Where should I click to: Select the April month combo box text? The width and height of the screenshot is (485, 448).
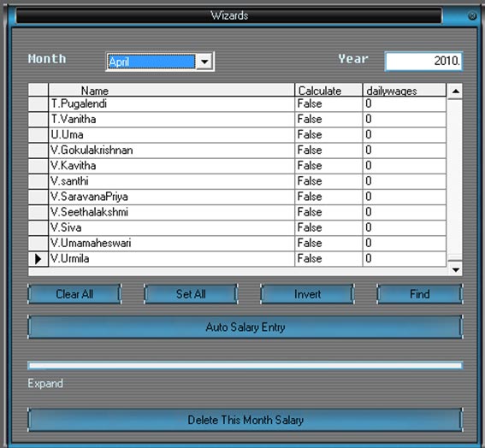coord(151,62)
